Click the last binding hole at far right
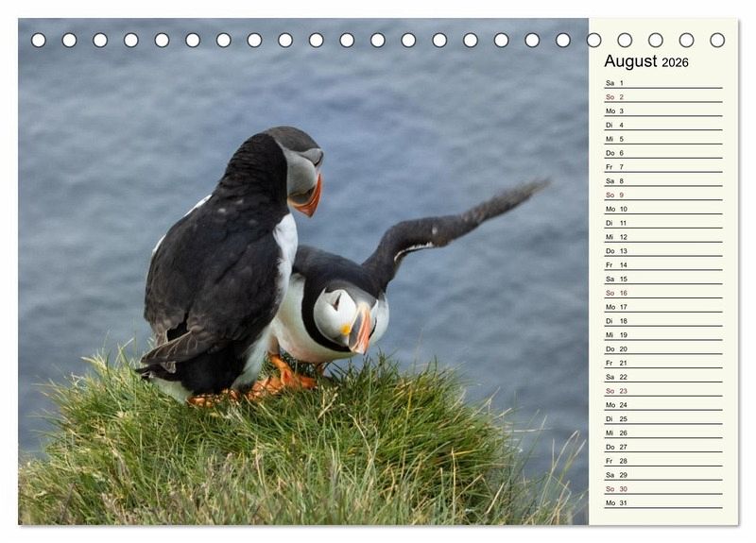 (717, 40)
